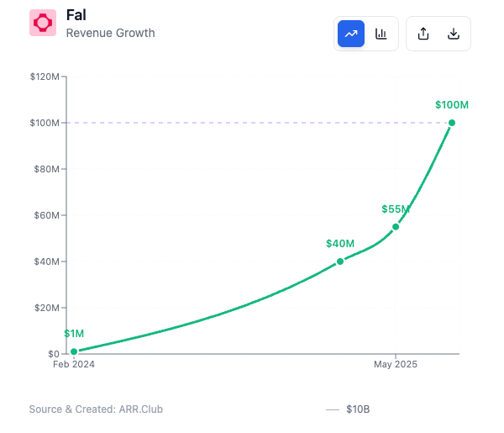Toggle the $10B legend entry
The image size is (504, 433).
pos(348,409)
